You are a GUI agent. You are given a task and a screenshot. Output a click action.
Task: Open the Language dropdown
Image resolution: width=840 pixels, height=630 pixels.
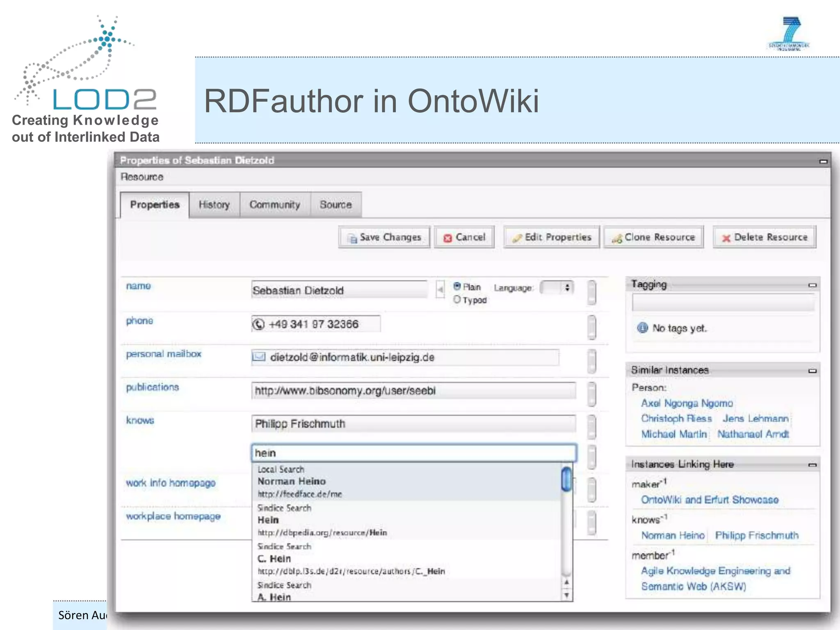tap(557, 288)
